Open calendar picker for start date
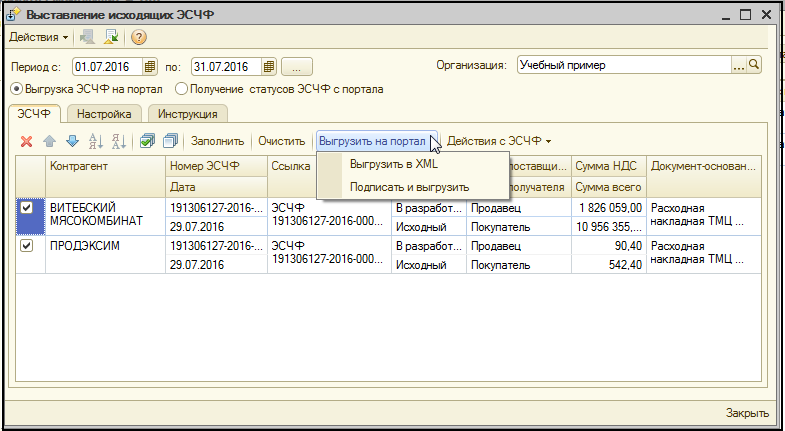The image size is (785, 431). [x=150, y=67]
